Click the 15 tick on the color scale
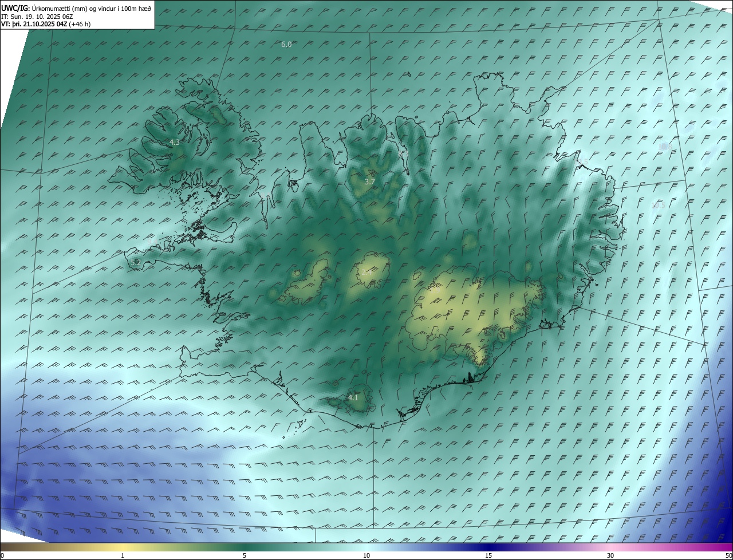733x560 pixels. [488, 555]
